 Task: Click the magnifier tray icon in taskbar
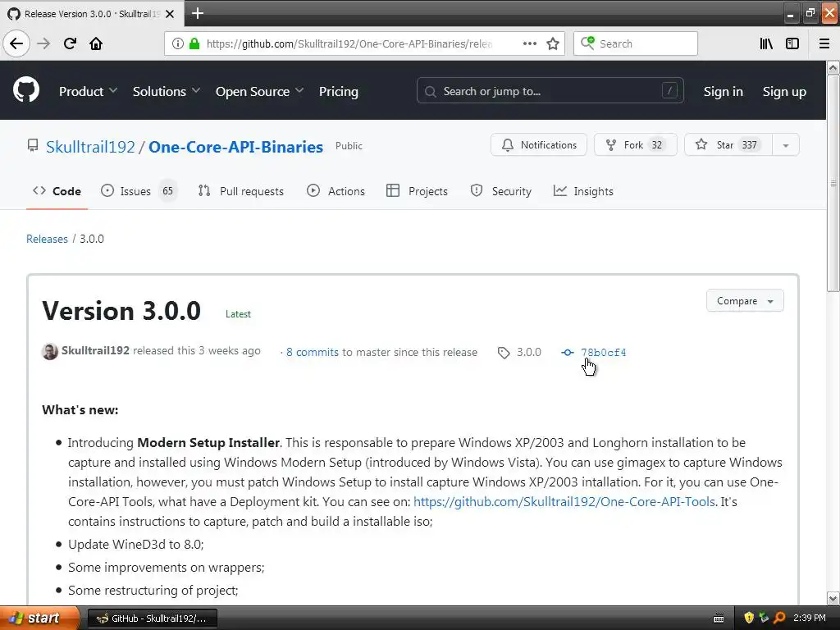[x=779, y=618]
